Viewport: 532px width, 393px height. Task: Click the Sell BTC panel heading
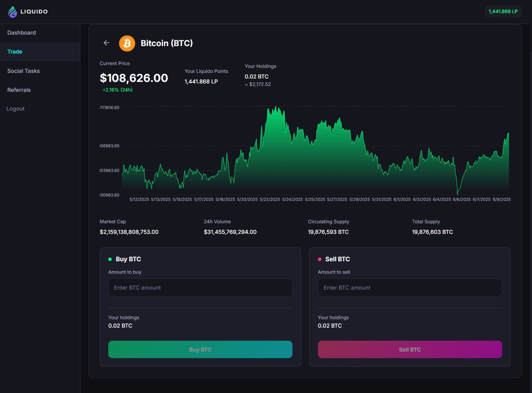point(338,259)
